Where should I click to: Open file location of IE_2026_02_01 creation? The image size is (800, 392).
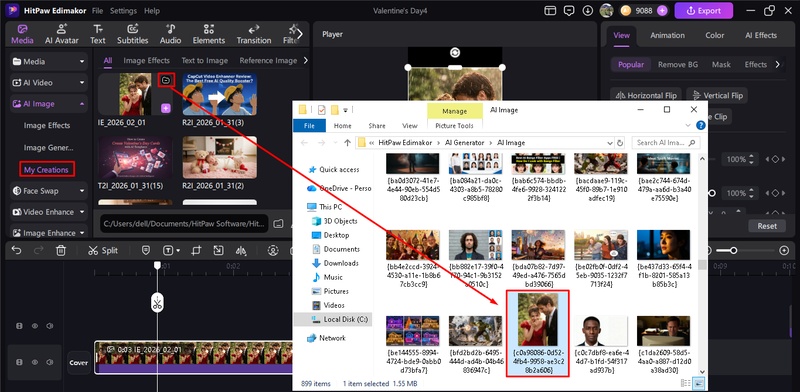[x=166, y=80]
